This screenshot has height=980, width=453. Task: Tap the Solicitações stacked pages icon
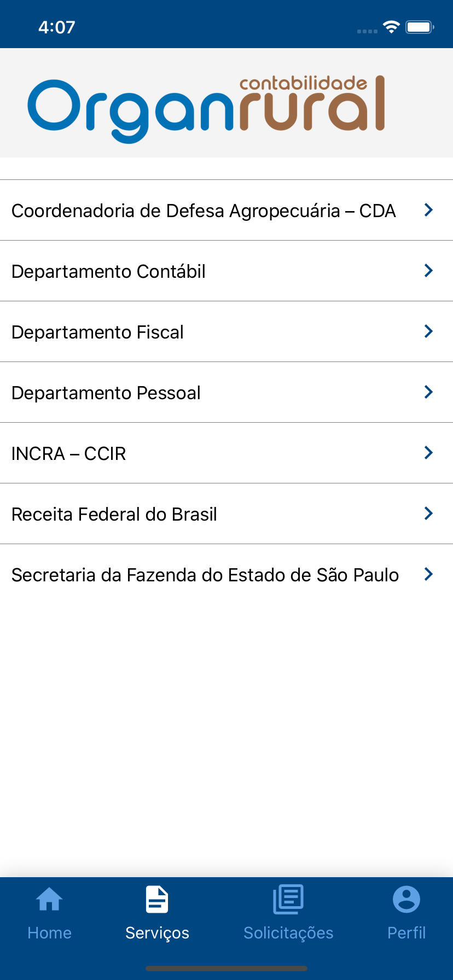coord(288,899)
